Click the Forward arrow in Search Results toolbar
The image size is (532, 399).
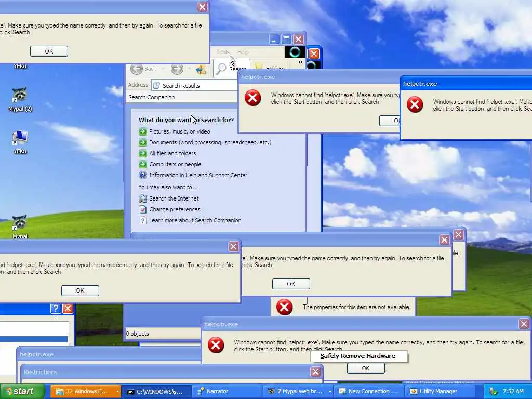click(x=177, y=69)
